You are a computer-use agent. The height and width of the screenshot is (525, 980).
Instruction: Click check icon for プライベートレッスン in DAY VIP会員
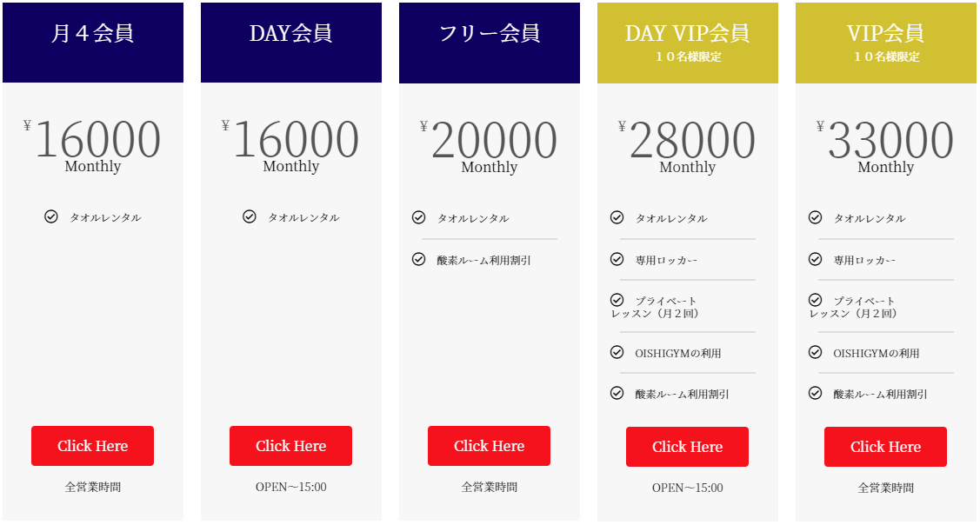coord(617,299)
